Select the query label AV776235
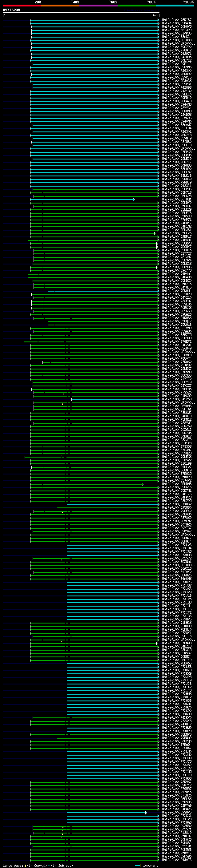Image resolution: width=197 pixels, height=868 pixels. 11,10
